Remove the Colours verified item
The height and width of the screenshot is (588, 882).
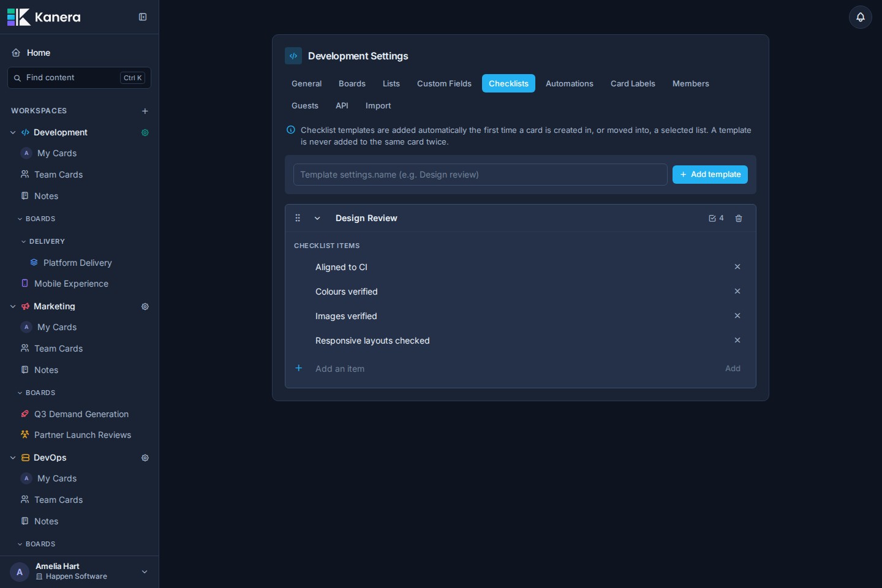[x=737, y=291]
